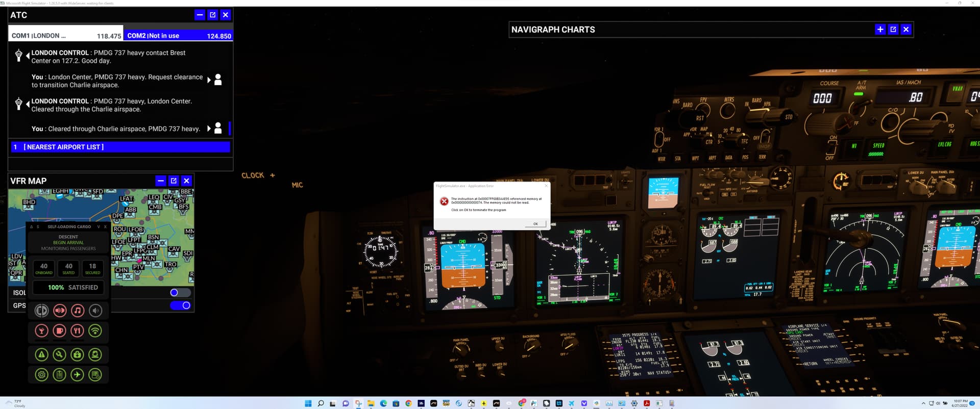Click the cocktail drink service icon

(x=42, y=331)
